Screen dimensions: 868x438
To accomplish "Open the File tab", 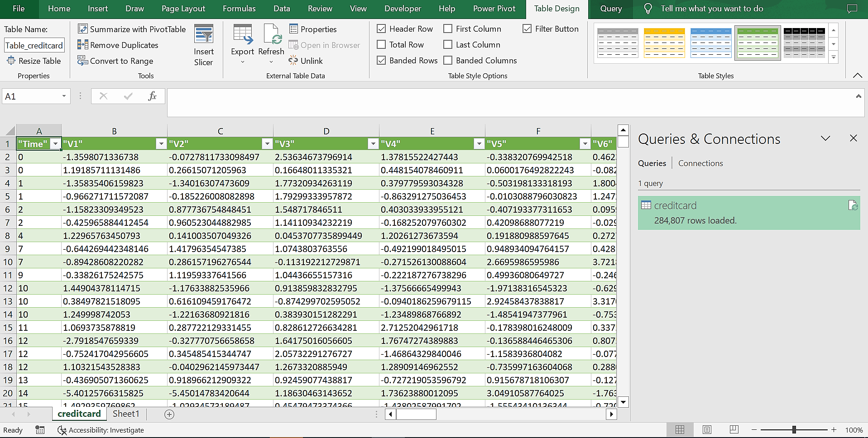I will [x=19, y=9].
